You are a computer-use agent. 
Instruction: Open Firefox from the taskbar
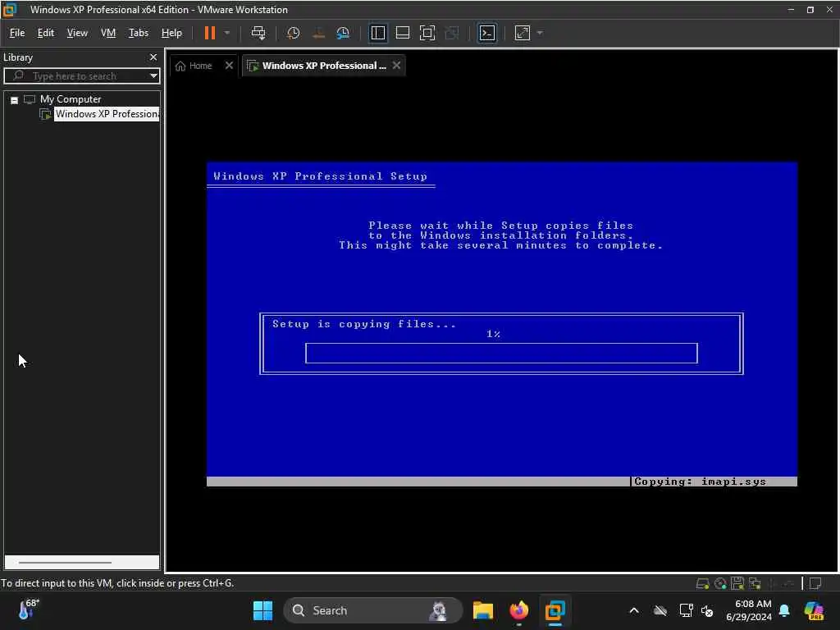tap(518, 610)
